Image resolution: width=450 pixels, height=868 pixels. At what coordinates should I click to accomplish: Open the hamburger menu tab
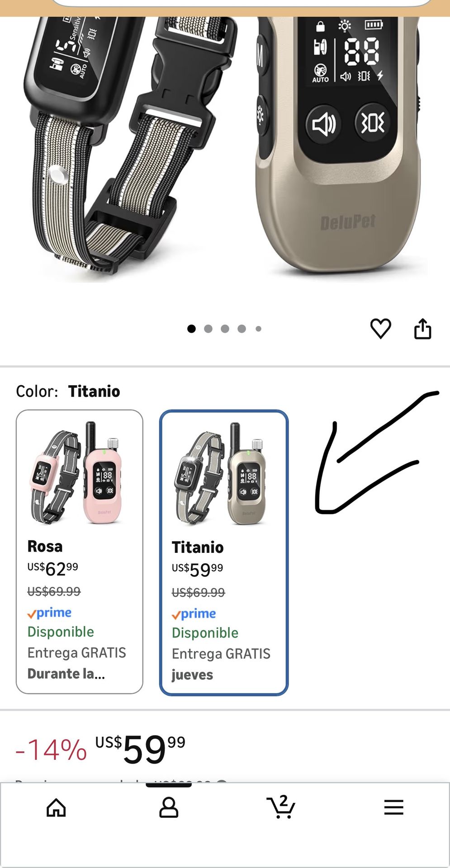[x=393, y=807]
